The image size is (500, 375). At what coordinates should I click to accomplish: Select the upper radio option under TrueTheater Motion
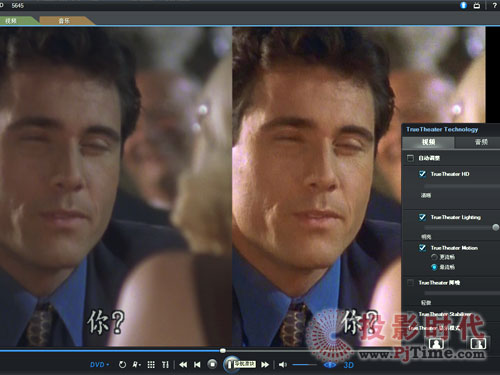point(434,257)
